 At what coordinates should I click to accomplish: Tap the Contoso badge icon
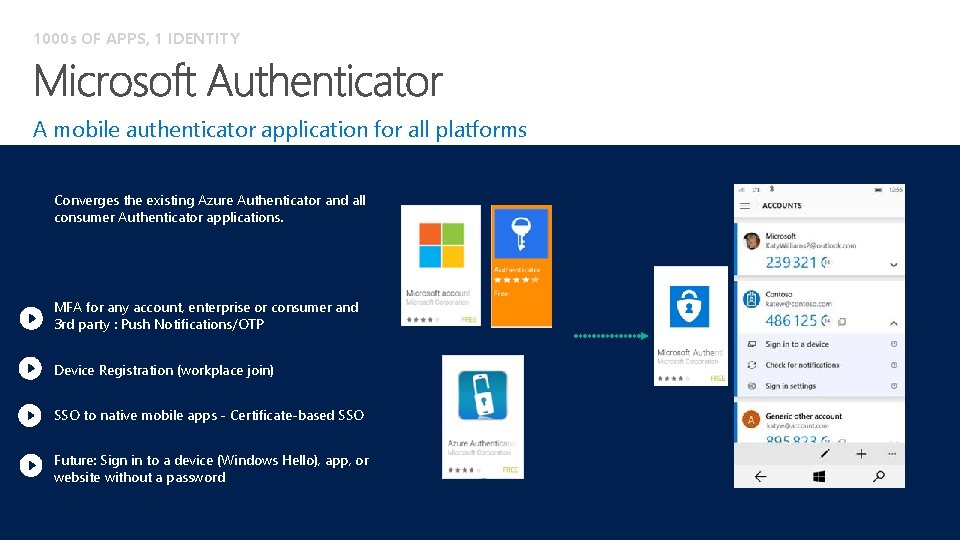click(x=751, y=299)
